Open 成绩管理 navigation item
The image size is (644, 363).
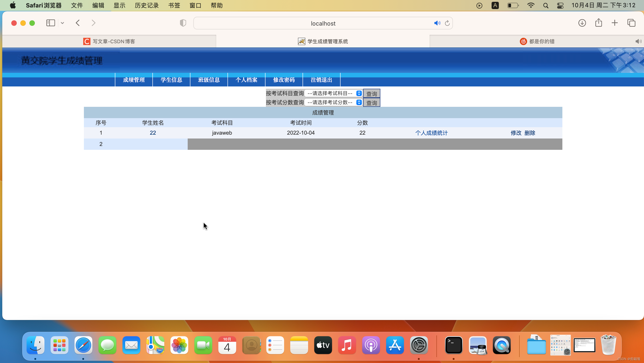(134, 80)
